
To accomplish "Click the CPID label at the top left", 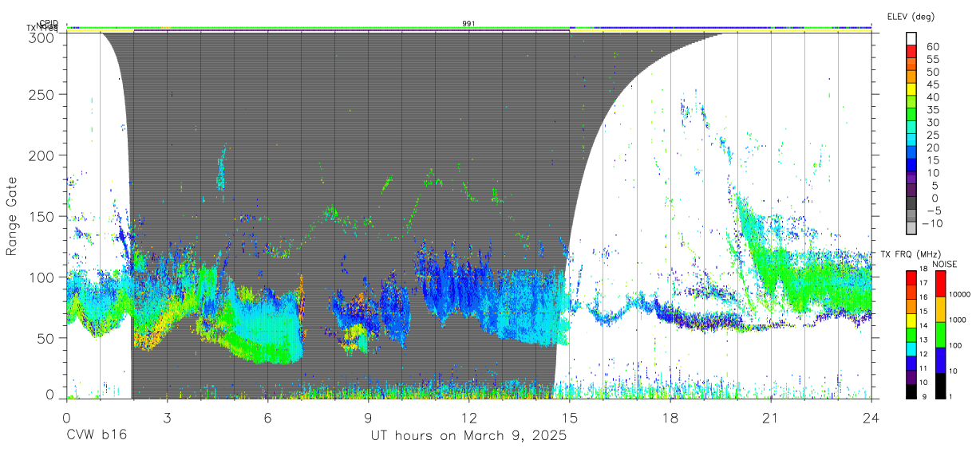I will coord(49,23).
